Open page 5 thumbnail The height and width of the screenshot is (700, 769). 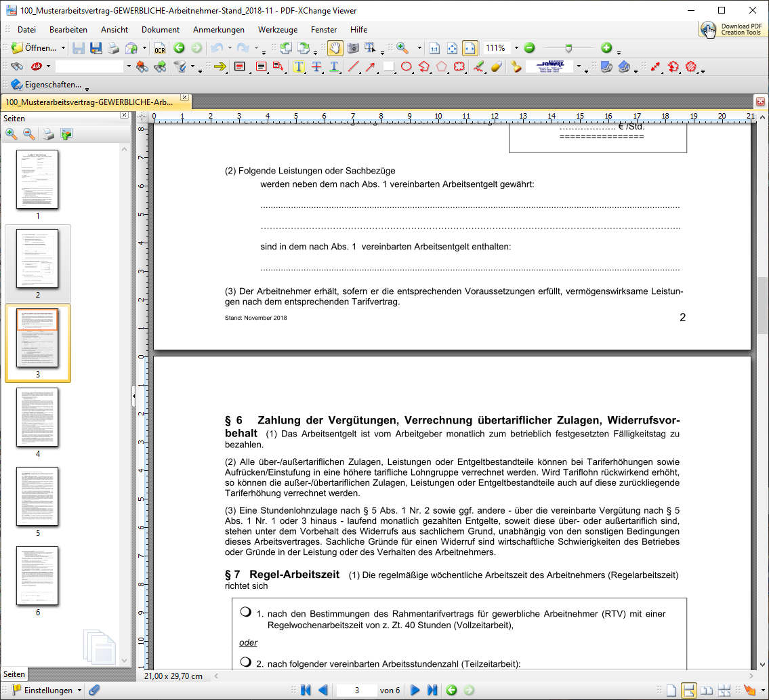pos(37,497)
